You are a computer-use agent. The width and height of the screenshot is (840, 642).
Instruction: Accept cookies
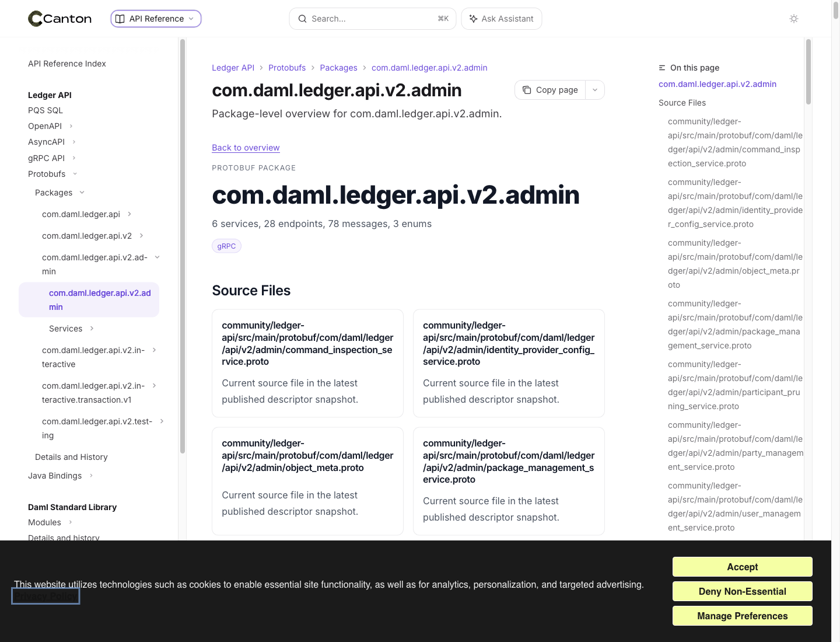pos(742,567)
